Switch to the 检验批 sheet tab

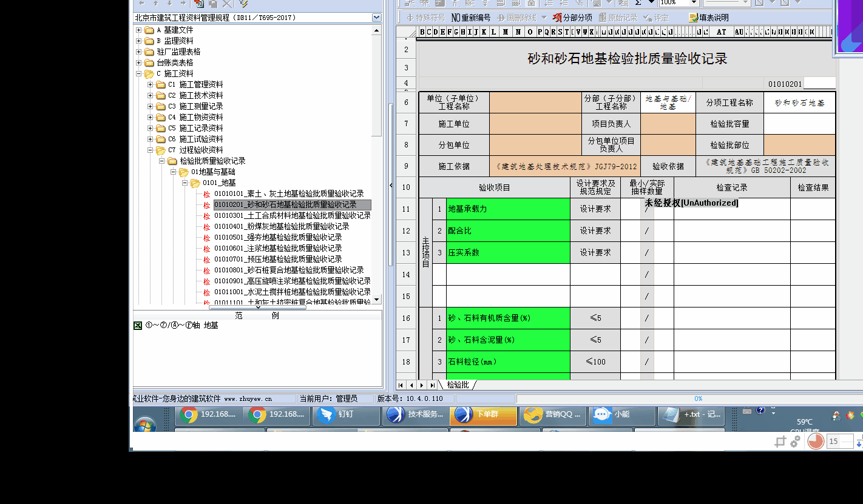pyautogui.click(x=458, y=385)
